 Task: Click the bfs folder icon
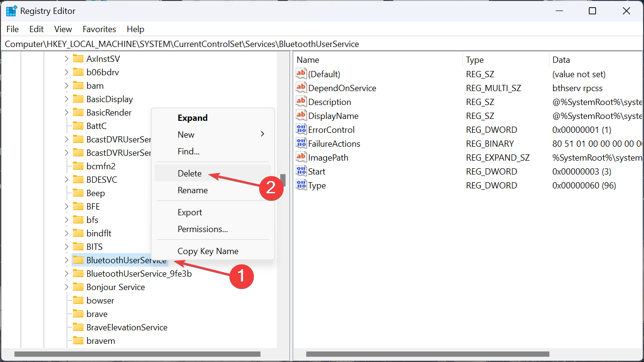pyautogui.click(x=78, y=220)
